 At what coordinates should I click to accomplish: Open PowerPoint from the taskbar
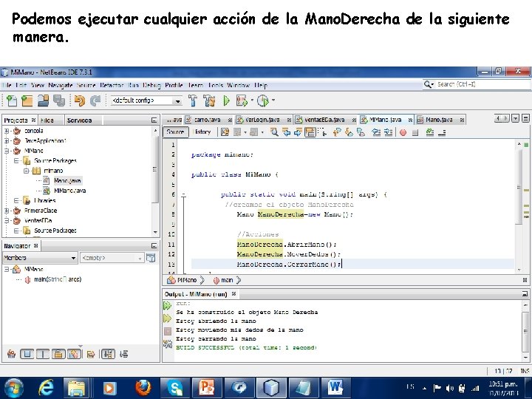coord(207,387)
